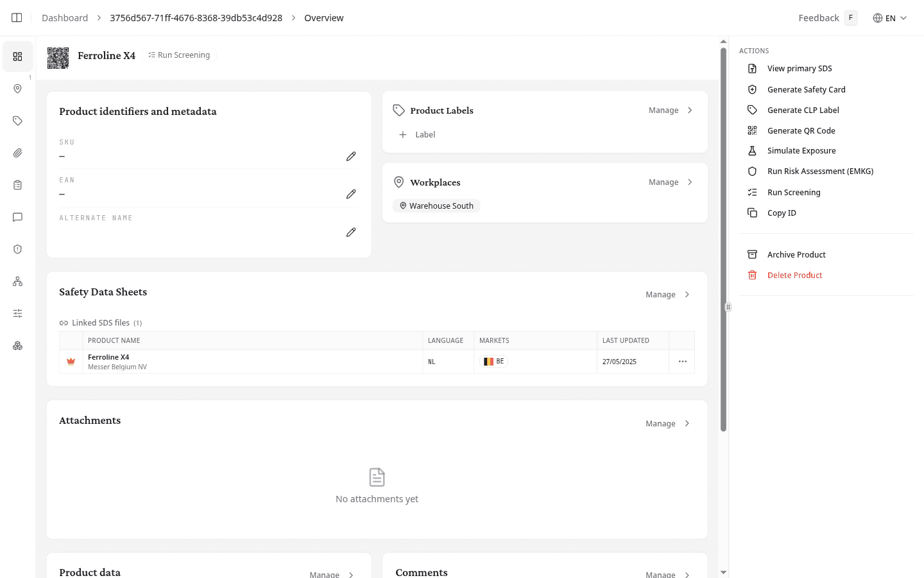Click Copy ID action
Image resolution: width=924 pixels, height=578 pixels.
tap(782, 213)
